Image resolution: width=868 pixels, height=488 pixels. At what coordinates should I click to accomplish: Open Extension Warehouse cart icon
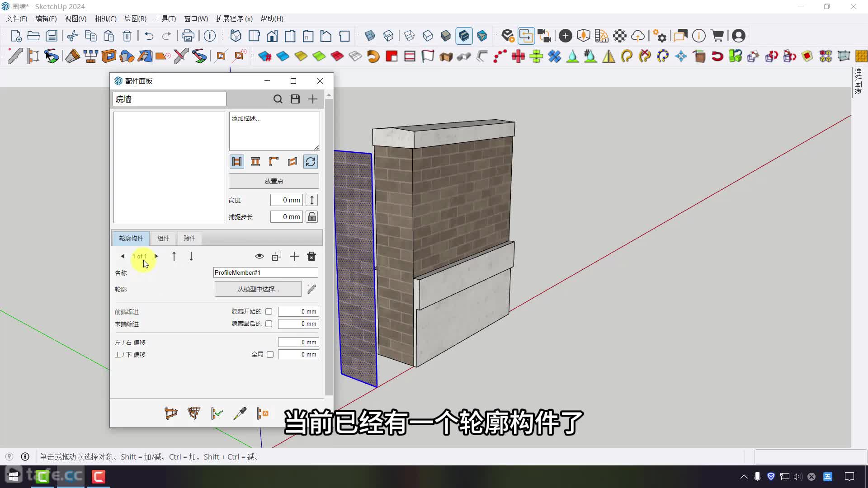pyautogui.click(x=717, y=36)
